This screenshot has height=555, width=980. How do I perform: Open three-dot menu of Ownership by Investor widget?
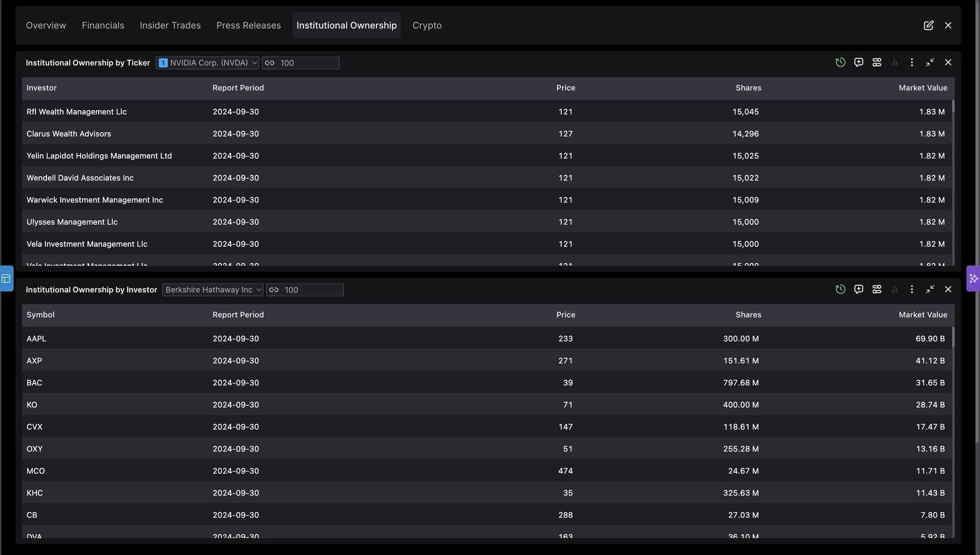[x=912, y=290]
